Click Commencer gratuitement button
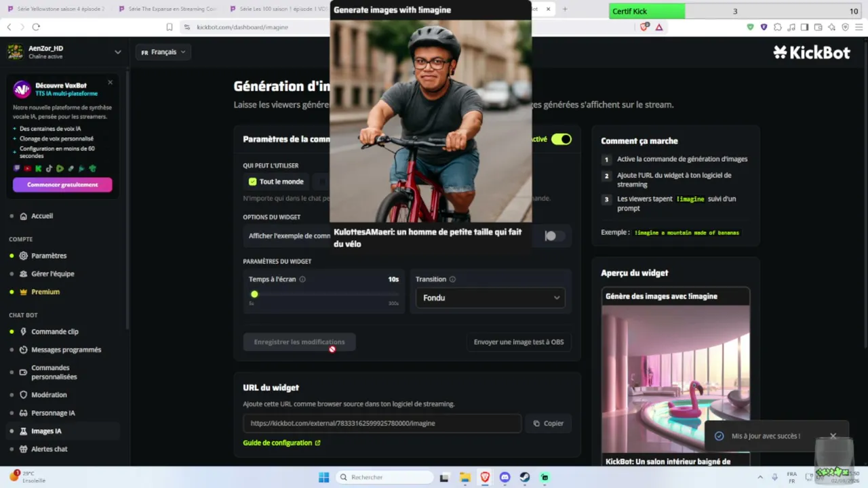The width and height of the screenshot is (868, 488). [62, 184]
